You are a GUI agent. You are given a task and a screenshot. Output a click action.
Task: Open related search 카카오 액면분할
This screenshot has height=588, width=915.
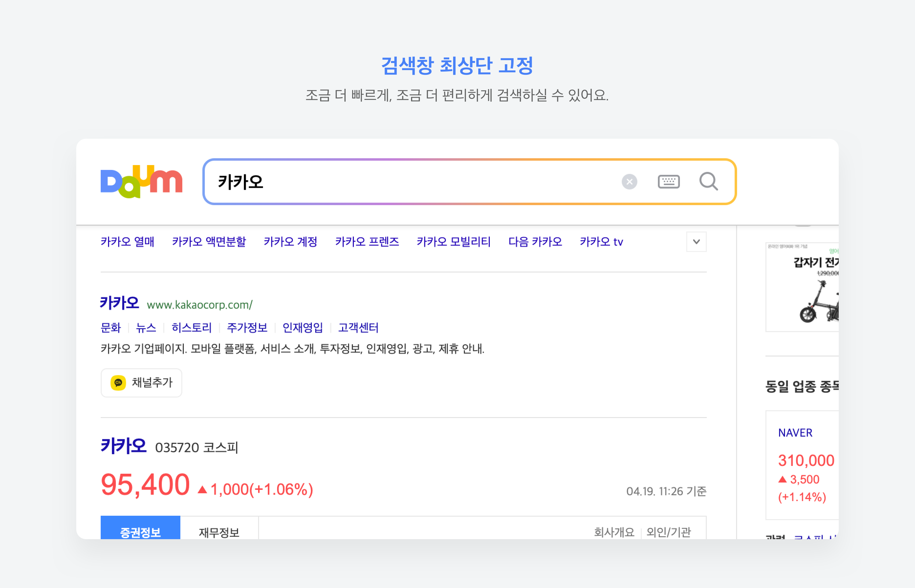coord(209,242)
